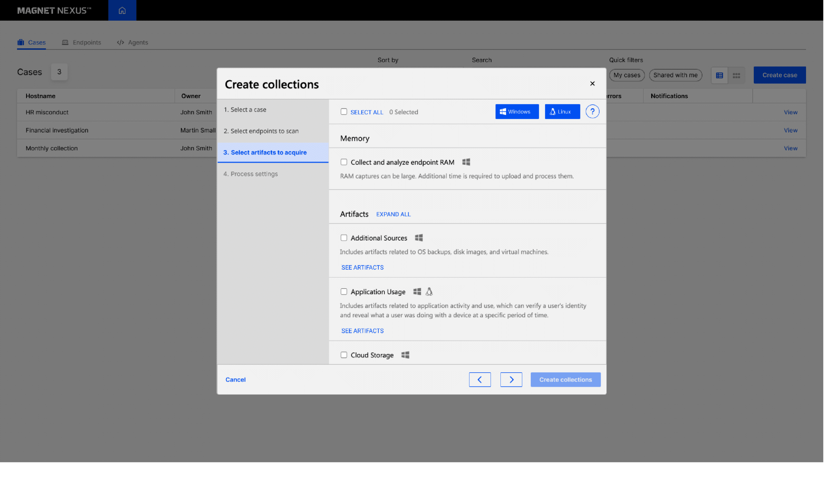
Task: Toggle the Windows platform filter button
Action: click(x=517, y=111)
